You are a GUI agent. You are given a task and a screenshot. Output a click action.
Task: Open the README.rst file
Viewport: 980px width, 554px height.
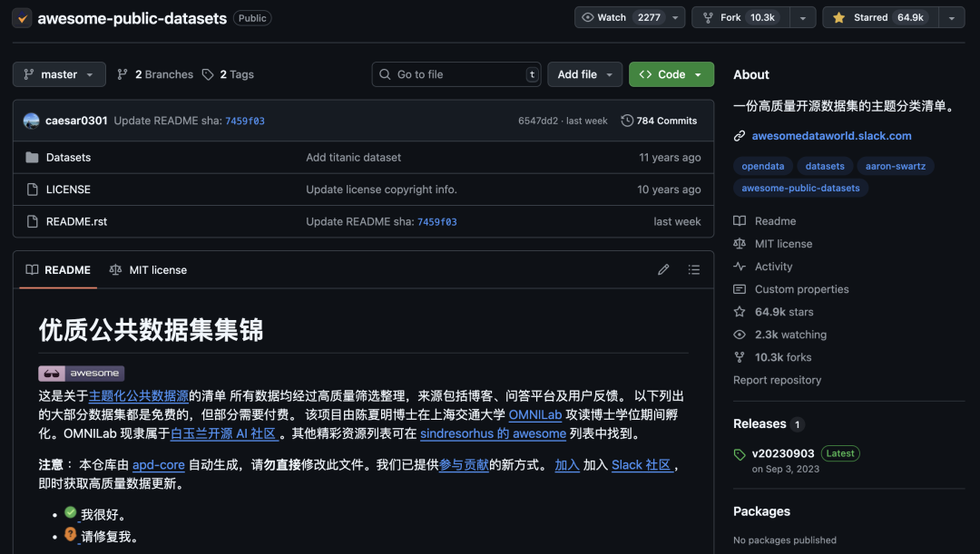(x=76, y=221)
